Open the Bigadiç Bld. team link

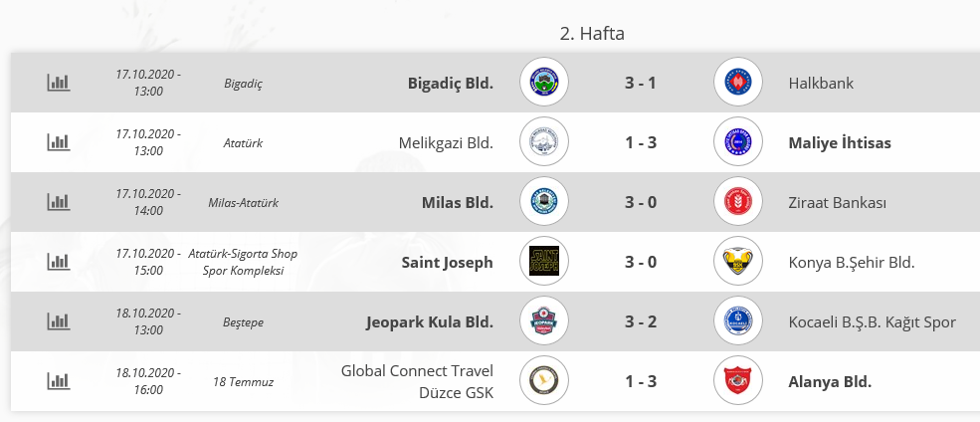pyautogui.click(x=451, y=84)
